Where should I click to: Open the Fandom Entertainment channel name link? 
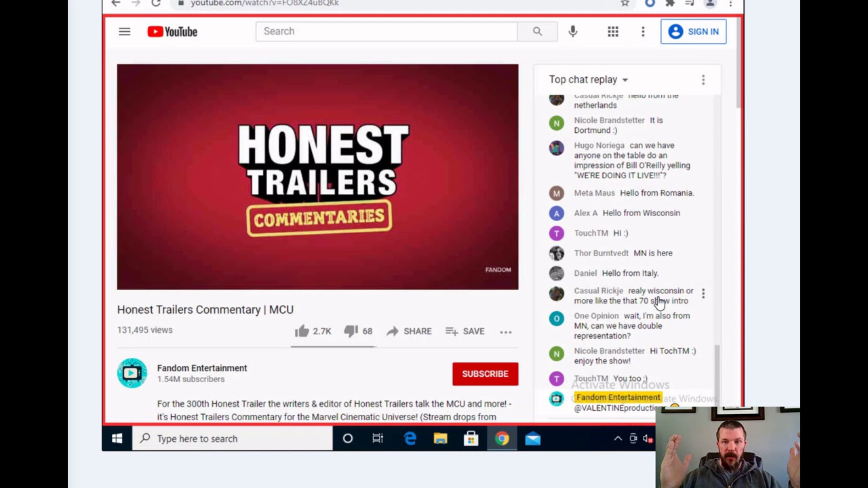pyautogui.click(x=202, y=368)
